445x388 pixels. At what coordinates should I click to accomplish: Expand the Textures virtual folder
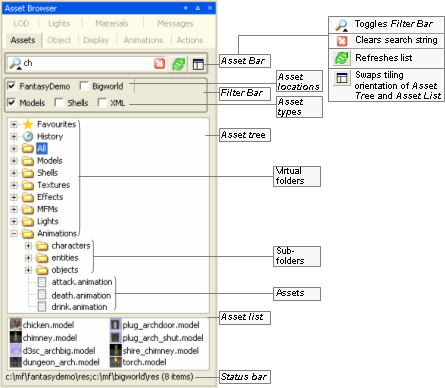[14, 185]
